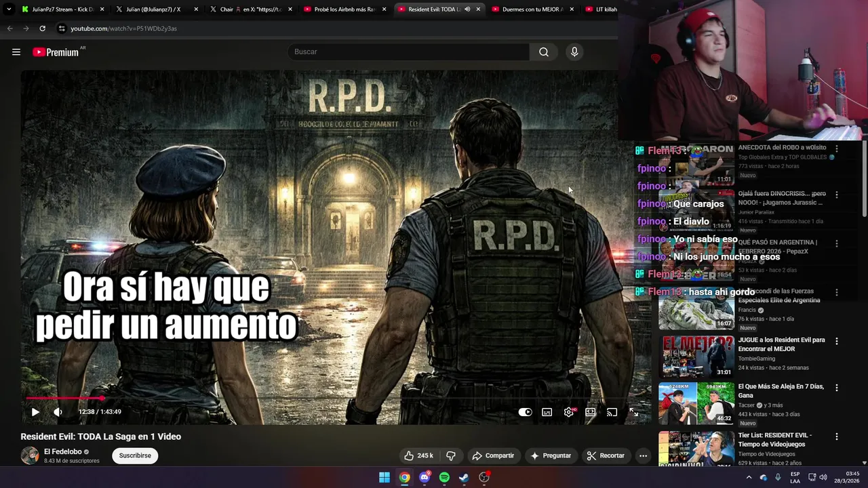868x488 pixels.
Task: Change the ESP LAA input language
Action: (795, 477)
